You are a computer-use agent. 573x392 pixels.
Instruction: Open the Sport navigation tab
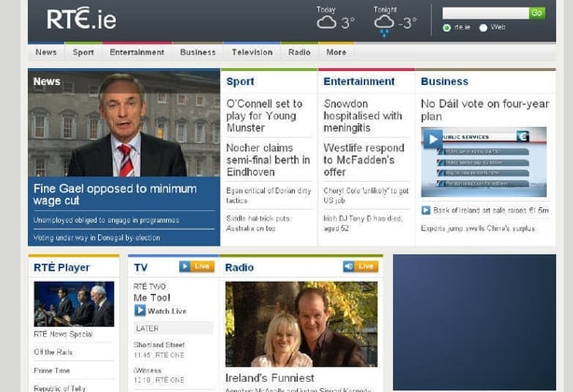pos(83,52)
